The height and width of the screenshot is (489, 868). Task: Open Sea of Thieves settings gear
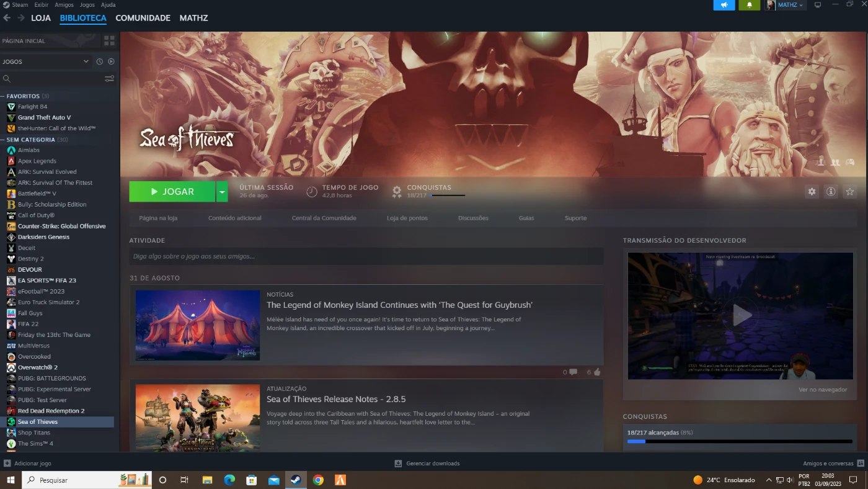[812, 192]
